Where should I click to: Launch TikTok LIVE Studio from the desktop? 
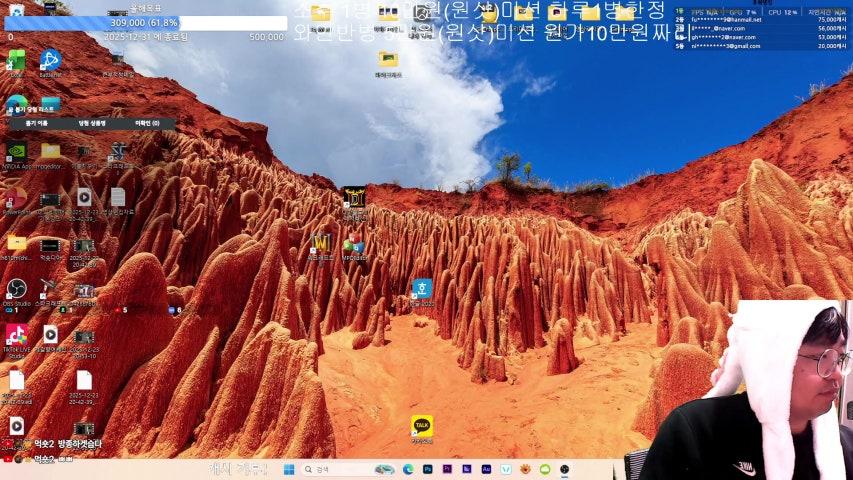tap(16, 335)
